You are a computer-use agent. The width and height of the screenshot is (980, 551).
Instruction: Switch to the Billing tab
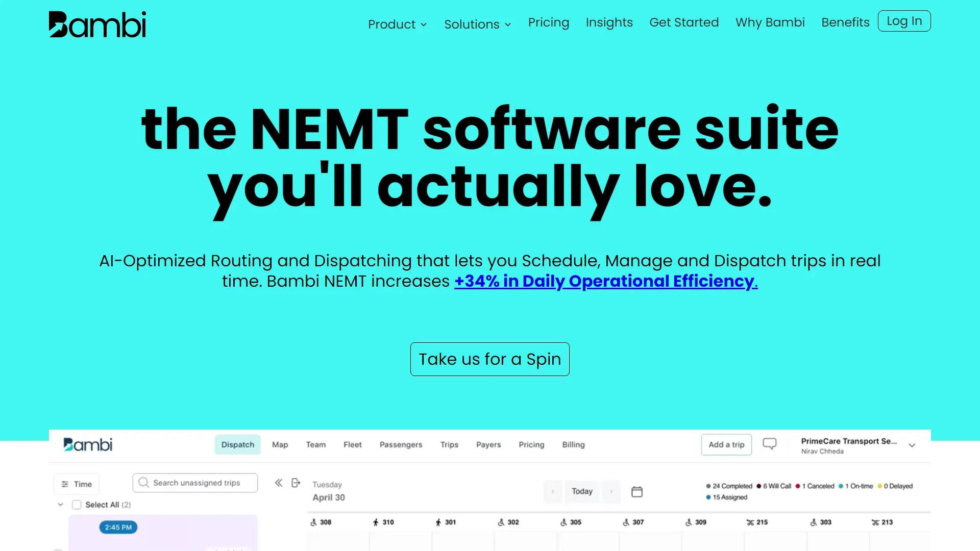point(574,445)
